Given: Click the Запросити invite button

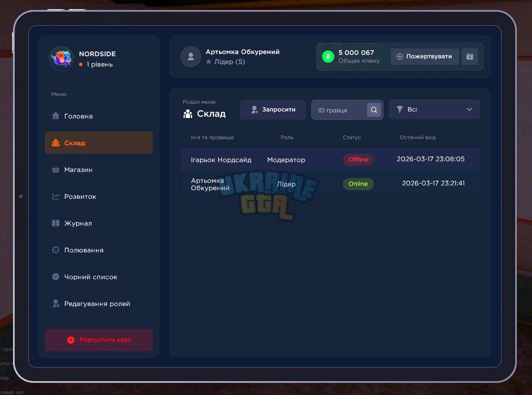Looking at the screenshot, I should click(x=273, y=110).
